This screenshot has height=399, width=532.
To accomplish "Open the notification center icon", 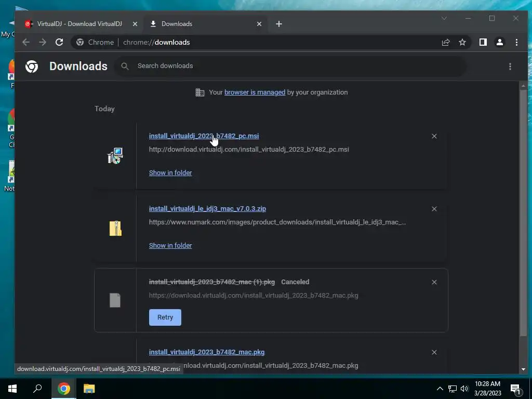I will (515, 389).
